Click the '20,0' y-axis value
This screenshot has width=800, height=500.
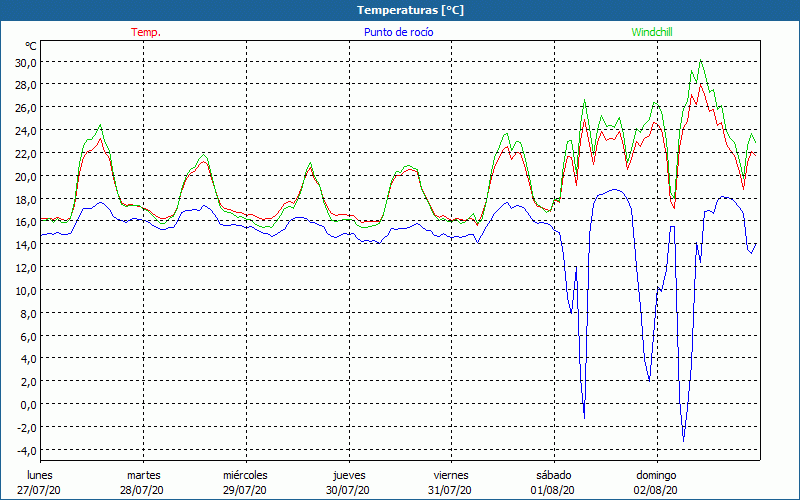click(x=26, y=177)
